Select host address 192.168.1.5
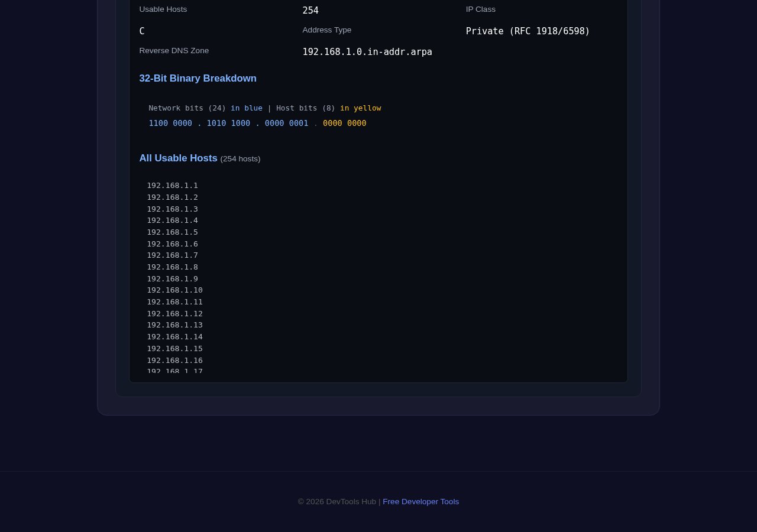Viewport: 757px width, 532px height. [172, 232]
